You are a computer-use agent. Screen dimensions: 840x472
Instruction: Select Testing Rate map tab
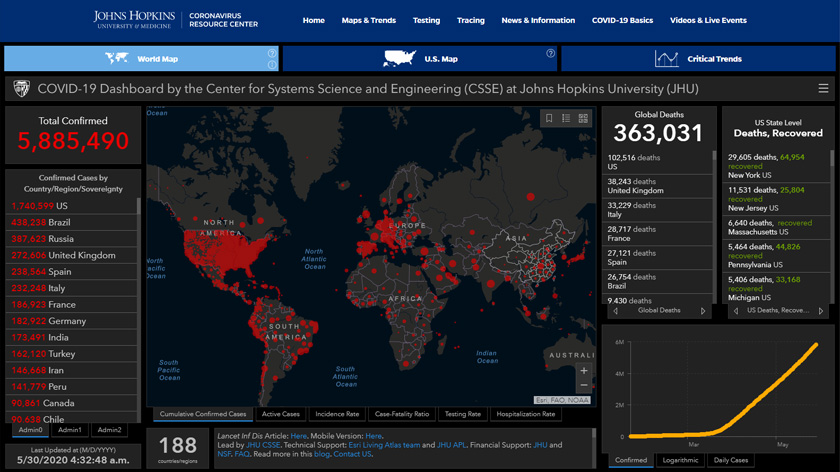463,414
